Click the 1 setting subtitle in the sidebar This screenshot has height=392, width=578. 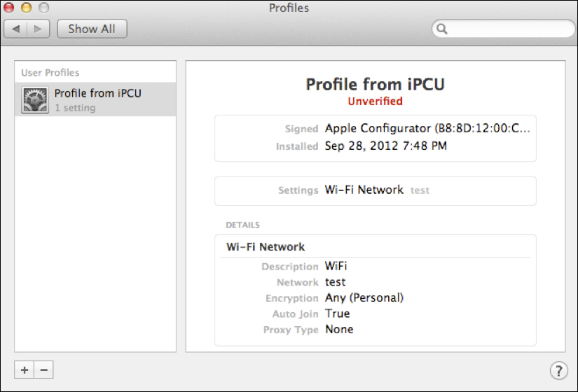pos(75,108)
